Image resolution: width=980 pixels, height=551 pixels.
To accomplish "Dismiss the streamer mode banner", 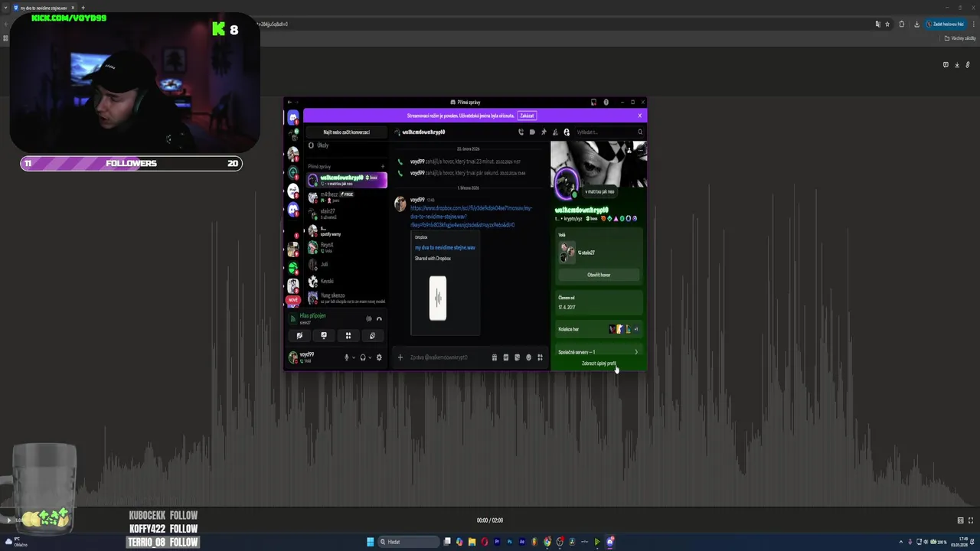I will point(640,116).
